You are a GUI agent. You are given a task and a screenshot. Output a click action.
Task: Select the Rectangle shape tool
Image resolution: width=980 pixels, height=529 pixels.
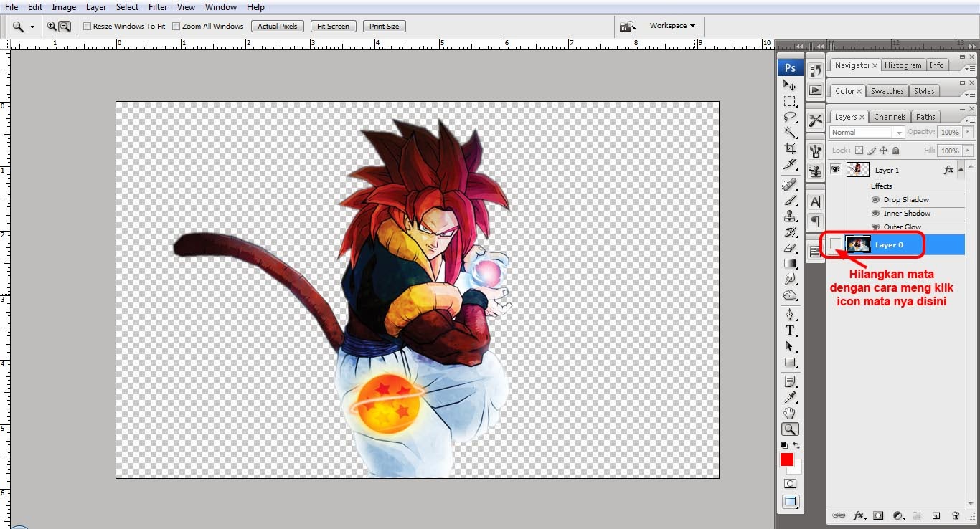click(x=790, y=362)
